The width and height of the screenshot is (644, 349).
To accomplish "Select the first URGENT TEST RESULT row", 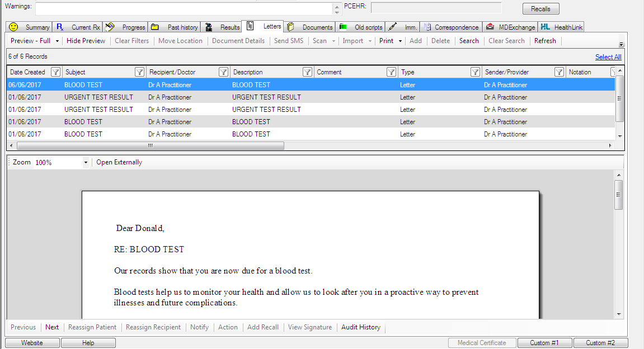I will click(x=98, y=97).
